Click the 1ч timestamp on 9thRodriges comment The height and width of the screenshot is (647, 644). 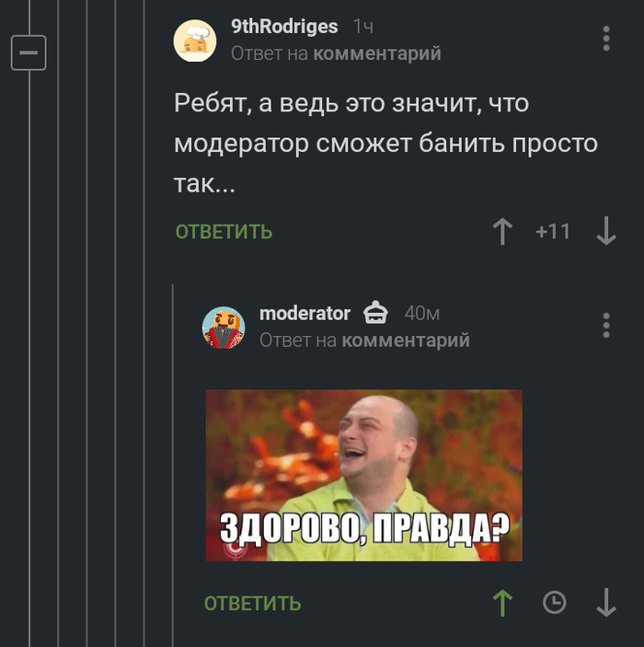363,27
